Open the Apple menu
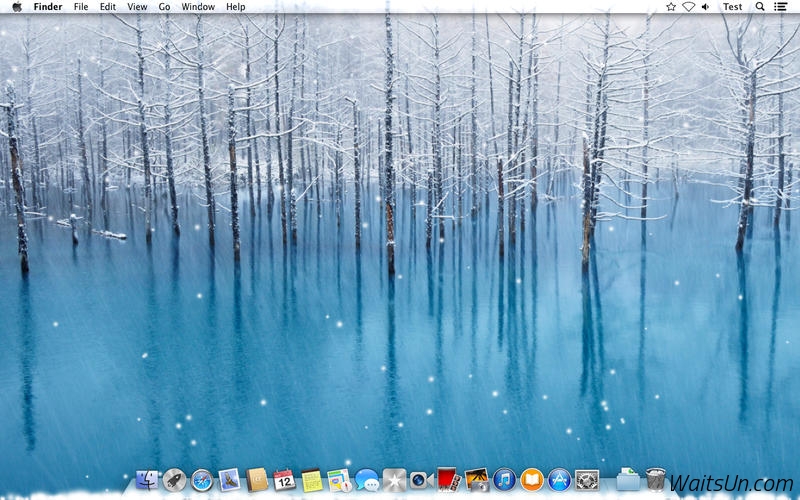This screenshot has width=800, height=500. 17,7
